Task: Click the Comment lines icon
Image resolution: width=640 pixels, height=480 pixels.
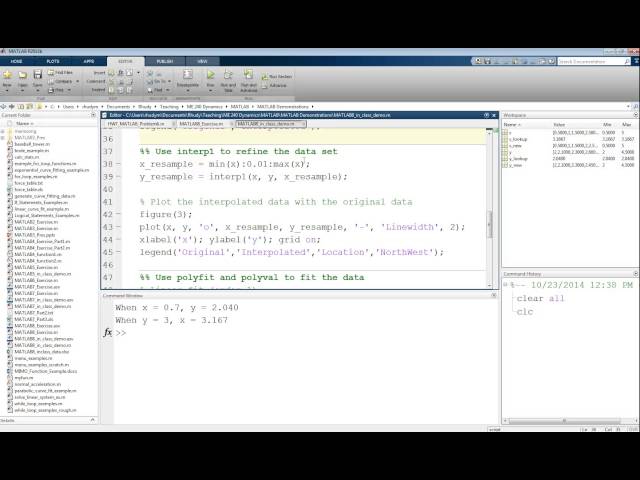Action: [111, 82]
